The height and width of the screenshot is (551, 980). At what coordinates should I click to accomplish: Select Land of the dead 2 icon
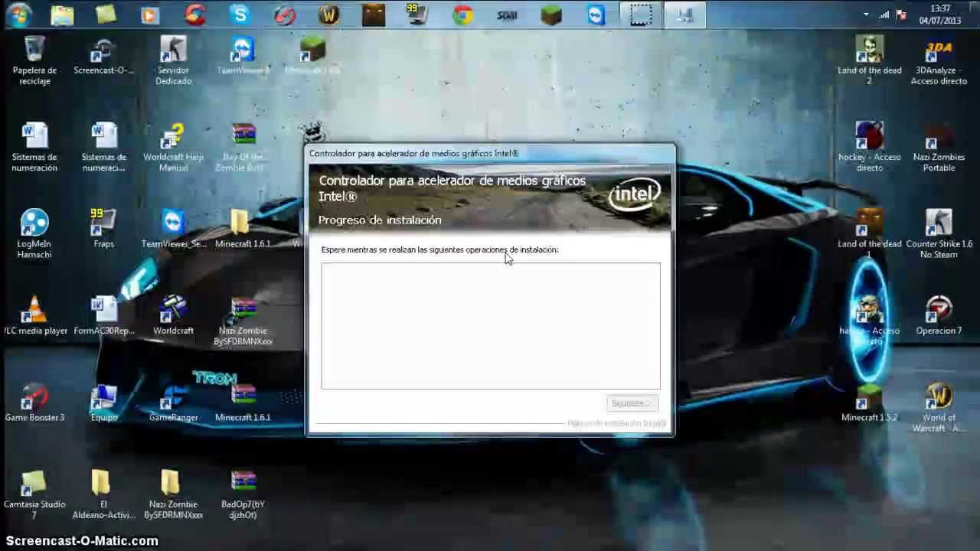point(869,60)
